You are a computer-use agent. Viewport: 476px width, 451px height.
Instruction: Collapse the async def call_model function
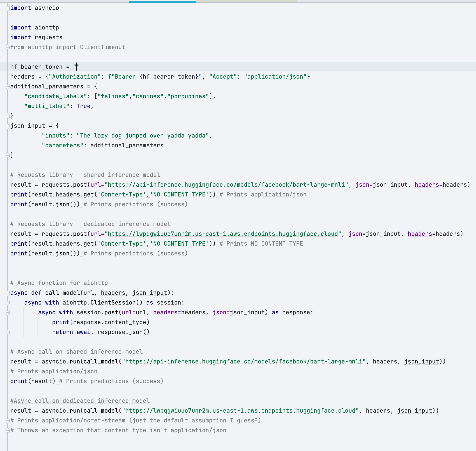[7, 293]
